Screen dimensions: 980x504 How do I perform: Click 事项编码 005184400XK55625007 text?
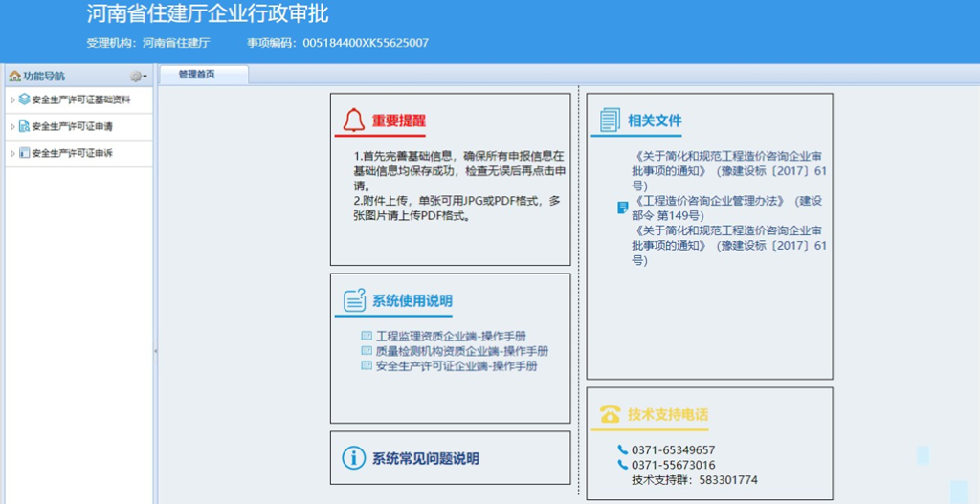pos(338,43)
